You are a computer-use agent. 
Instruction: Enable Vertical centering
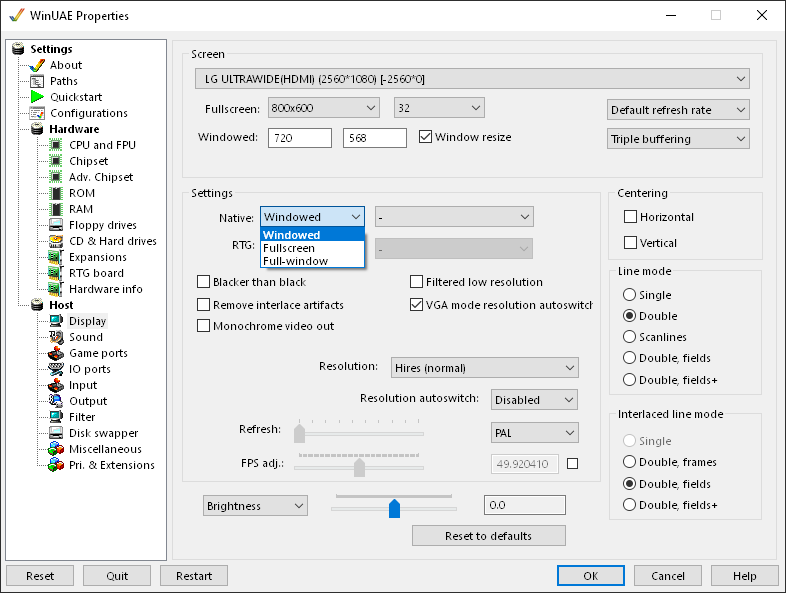pyautogui.click(x=630, y=243)
